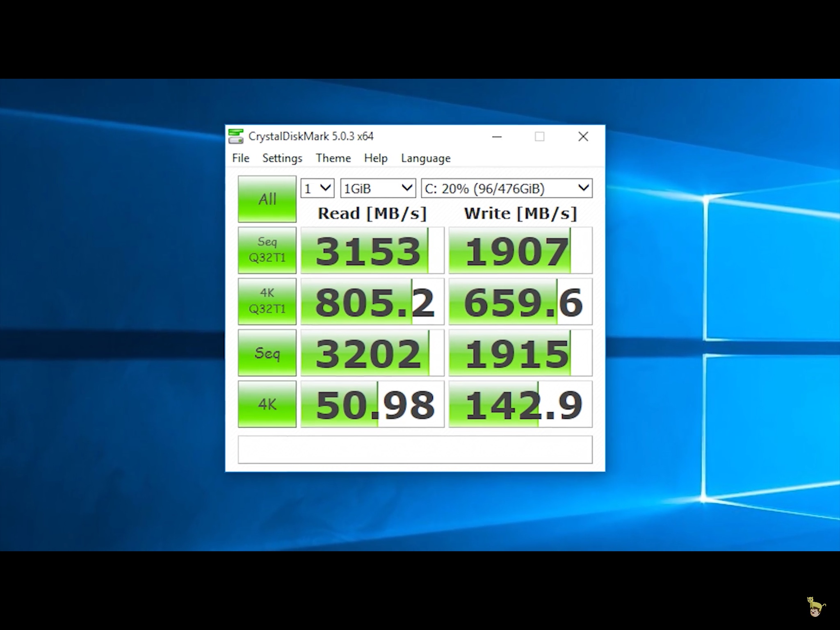Expand the test count dropdown showing 1
Screen dimensions: 840x630
[317, 188]
